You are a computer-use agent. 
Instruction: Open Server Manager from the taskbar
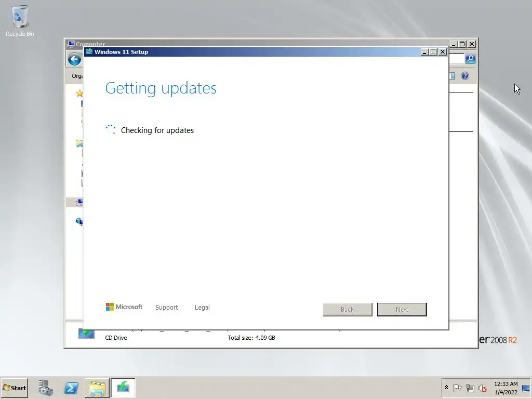(46, 388)
